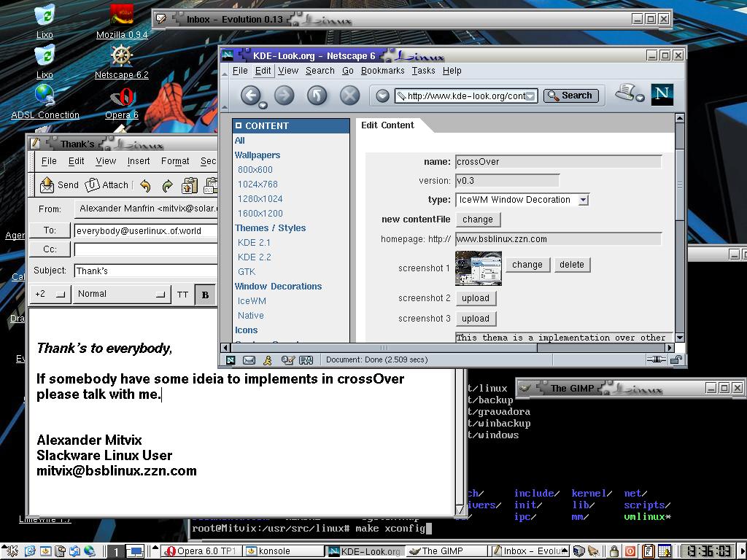This screenshot has width=747, height=560.
Task: Click the taskbar lock-screen padlock icon
Action: point(614,551)
